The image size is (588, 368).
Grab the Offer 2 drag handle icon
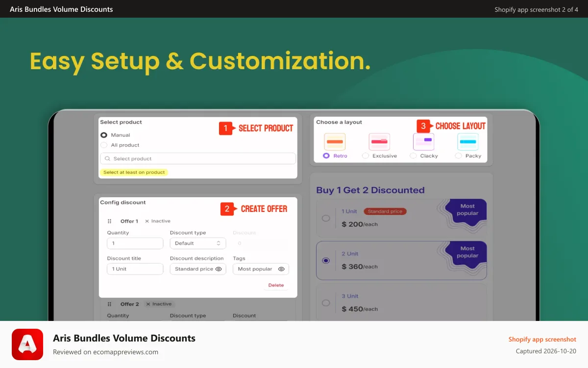coord(110,304)
